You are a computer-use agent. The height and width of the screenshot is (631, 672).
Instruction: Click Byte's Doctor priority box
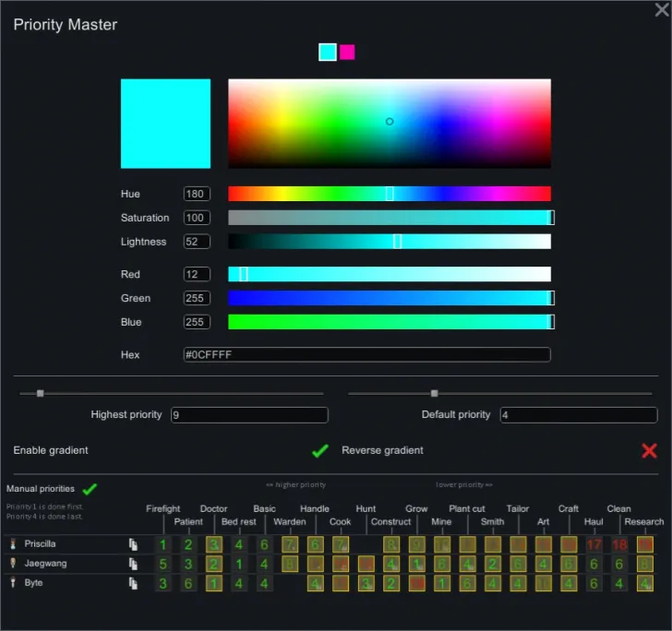click(x=214, y=583)
